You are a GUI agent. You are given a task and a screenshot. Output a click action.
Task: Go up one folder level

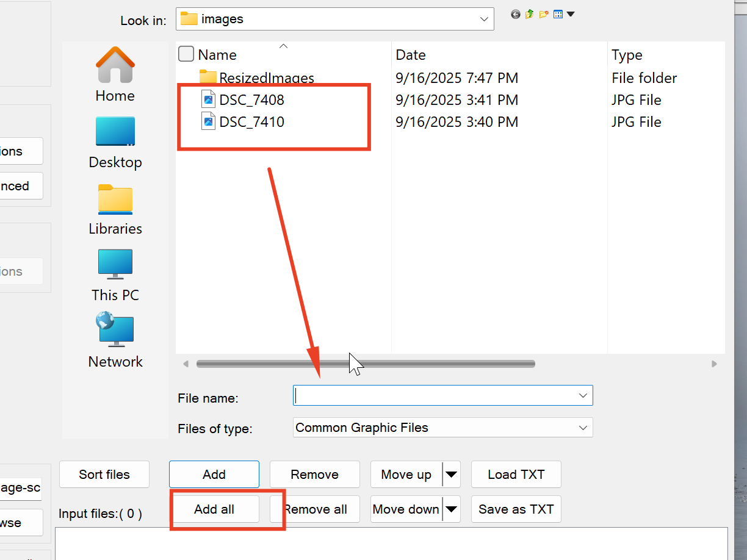coord(529,14)
